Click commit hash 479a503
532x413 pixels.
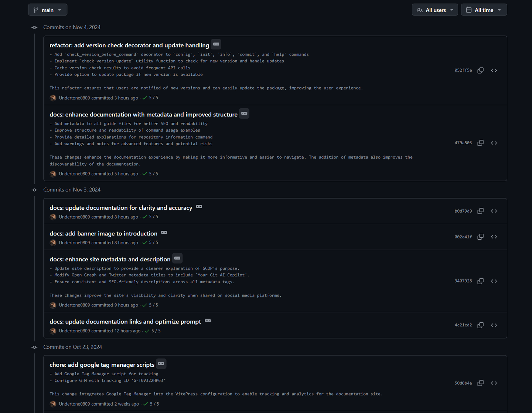point(463,143)
